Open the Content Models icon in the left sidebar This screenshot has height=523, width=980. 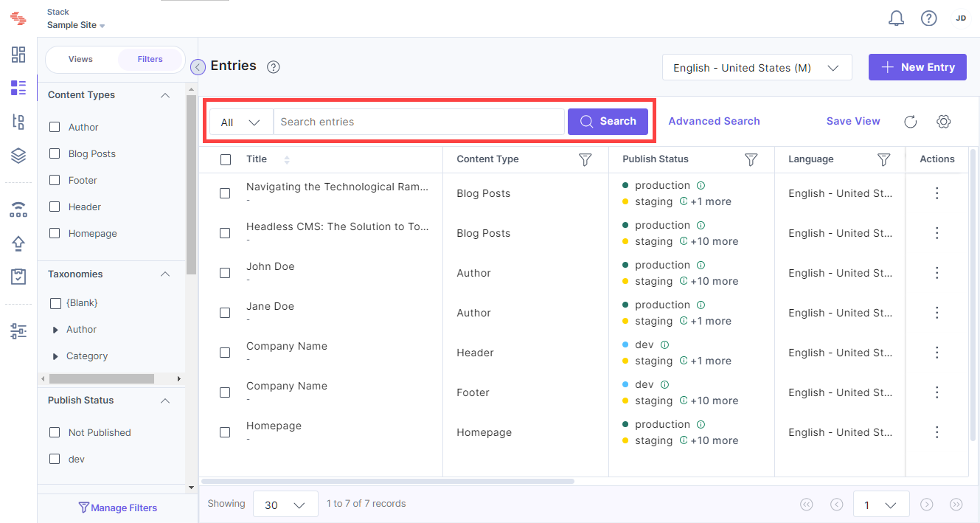(18, 122)
